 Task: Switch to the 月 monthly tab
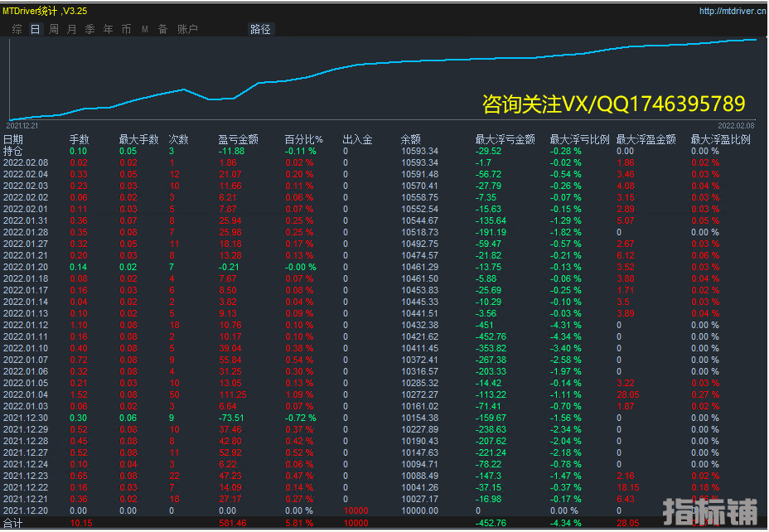click(72, 29)
